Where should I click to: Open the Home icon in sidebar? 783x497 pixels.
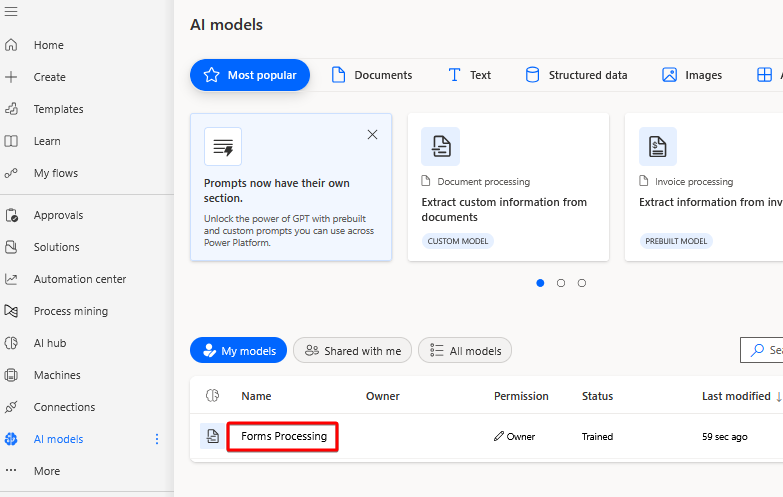tap(11, 45)
